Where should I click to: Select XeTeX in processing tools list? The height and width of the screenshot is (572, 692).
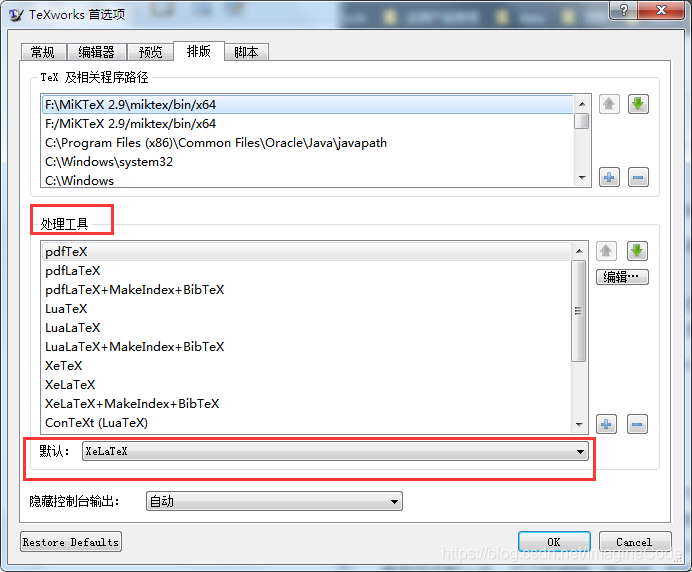coord(307,365)
